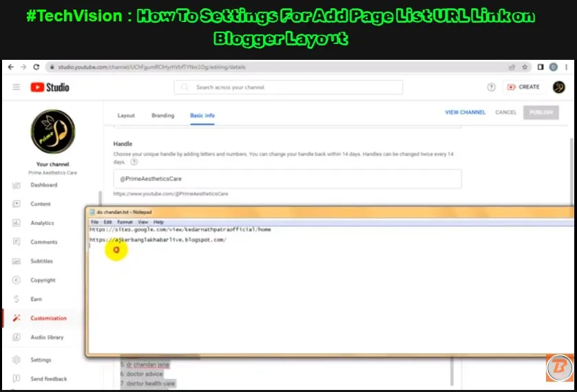Click the sites.google.com line in Notepad

(180, 229)
